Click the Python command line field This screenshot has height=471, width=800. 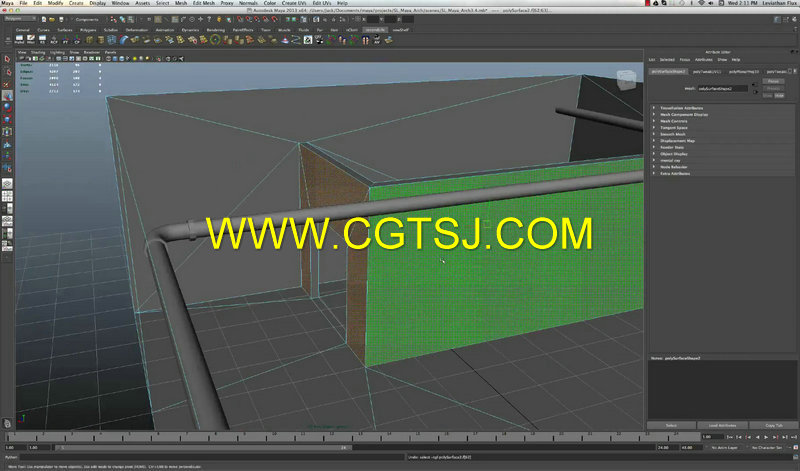(x=212, y=457)
